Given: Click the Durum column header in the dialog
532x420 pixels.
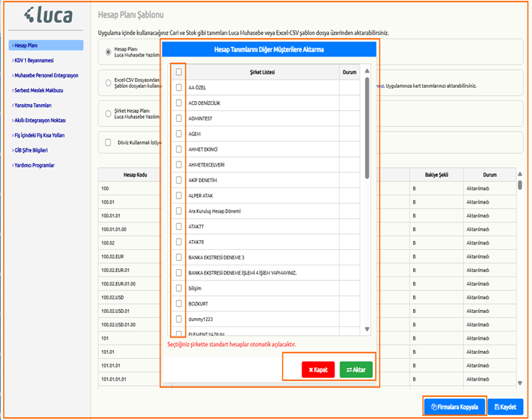Looking at the screenshot, I should tap(349, 72).
